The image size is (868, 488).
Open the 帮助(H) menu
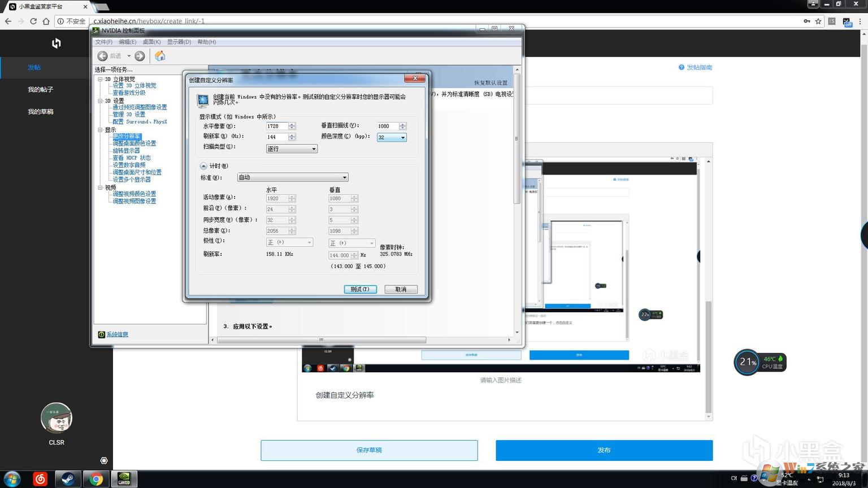click(x=206, y=42)
